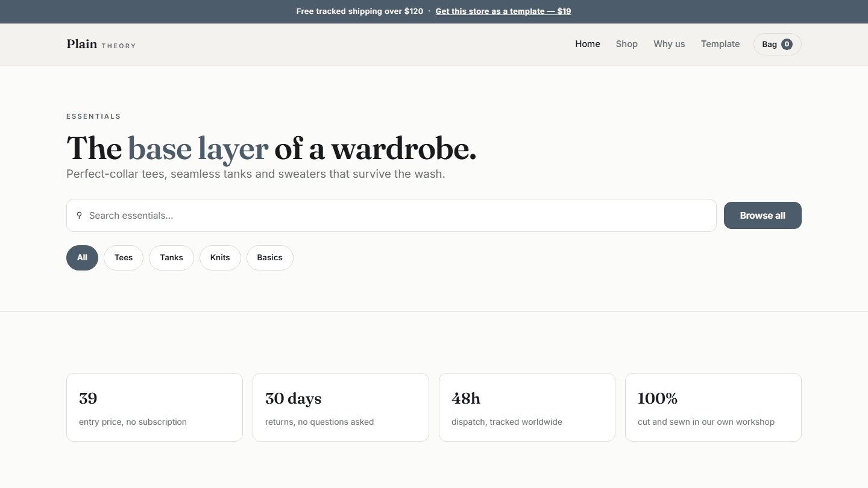
Task: Click the Browse all button
Action: 763,216
